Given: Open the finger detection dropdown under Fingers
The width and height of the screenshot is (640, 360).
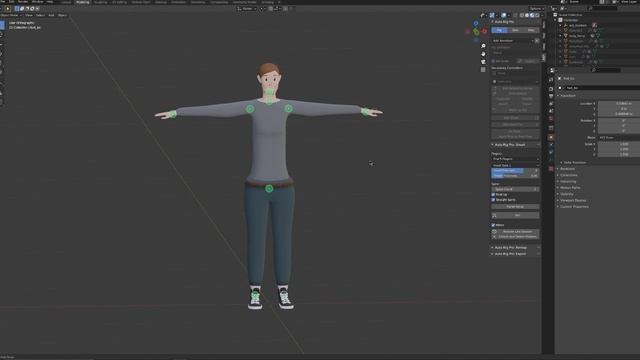Looking at the screenshot, I should 515,159.
